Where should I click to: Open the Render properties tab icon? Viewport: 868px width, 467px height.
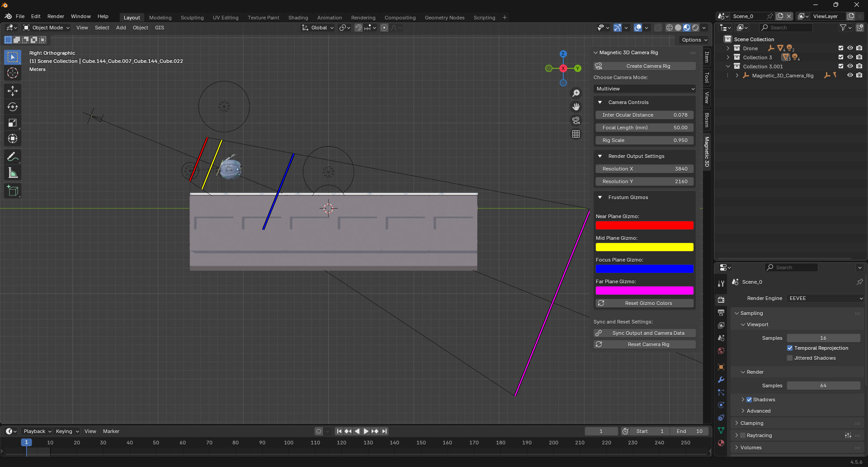pos(721,300)
